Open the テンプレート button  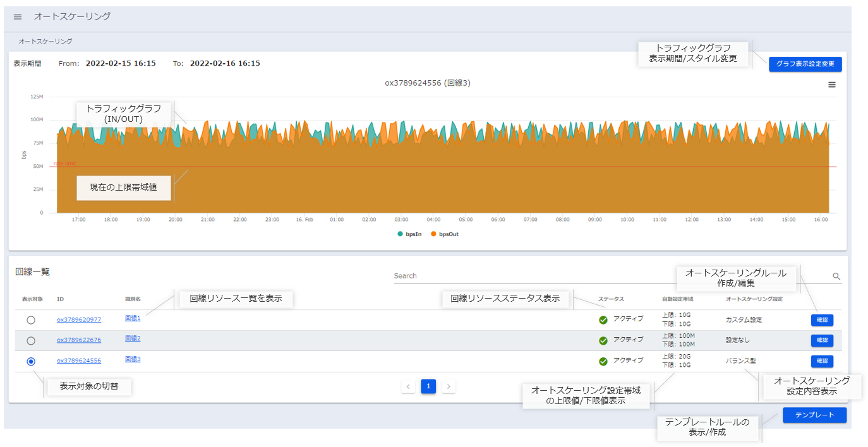click(814, 415)
